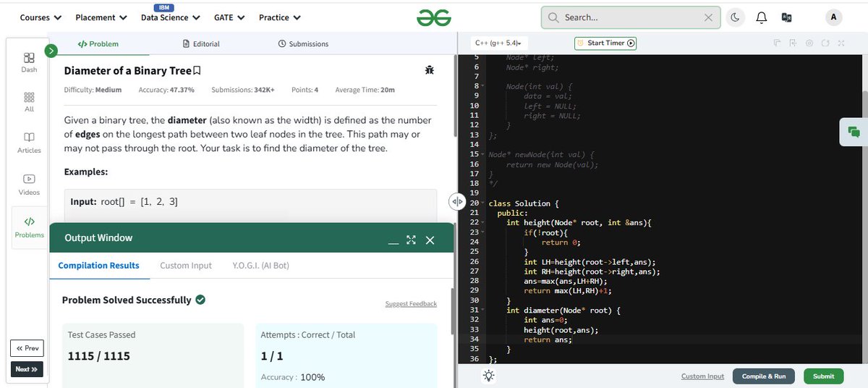Image resolution: width=868 pixels, height=388 pixels.
Task: Open the GATE dropdown menu
Action: pyautogui.click(x=229, y=17)
